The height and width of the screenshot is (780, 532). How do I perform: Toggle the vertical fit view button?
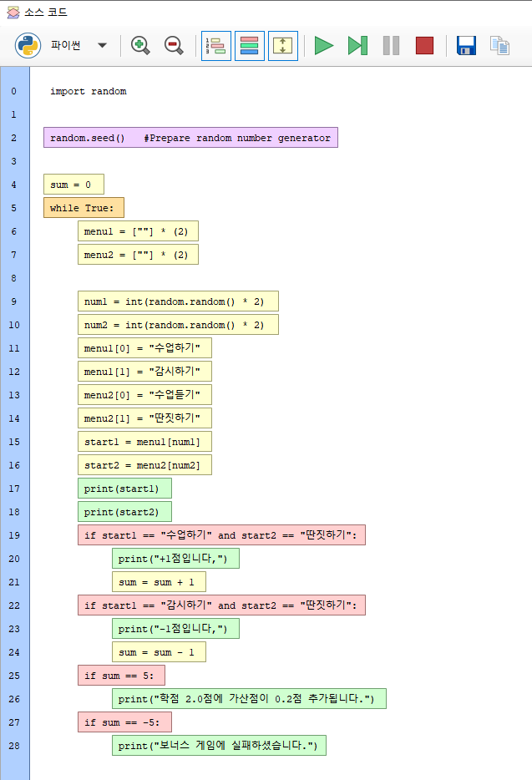click(x=283, y=46)
